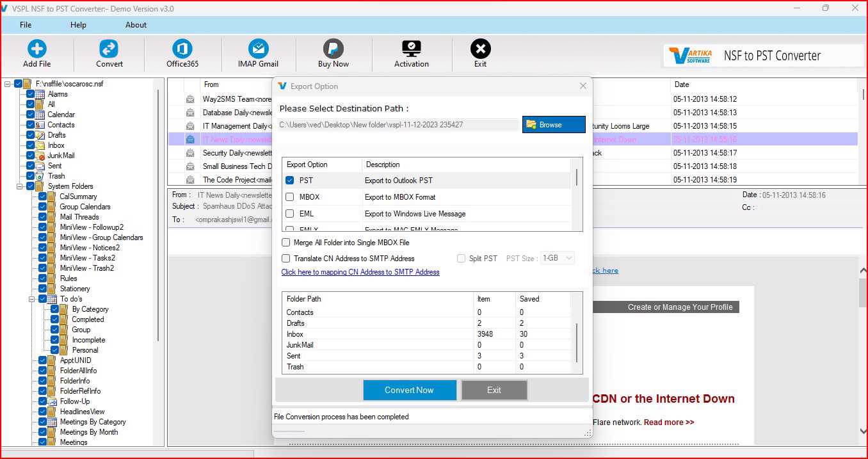Check the EML export option
The width and height of the screenshot is (868, 459).
tap(290, 214)
